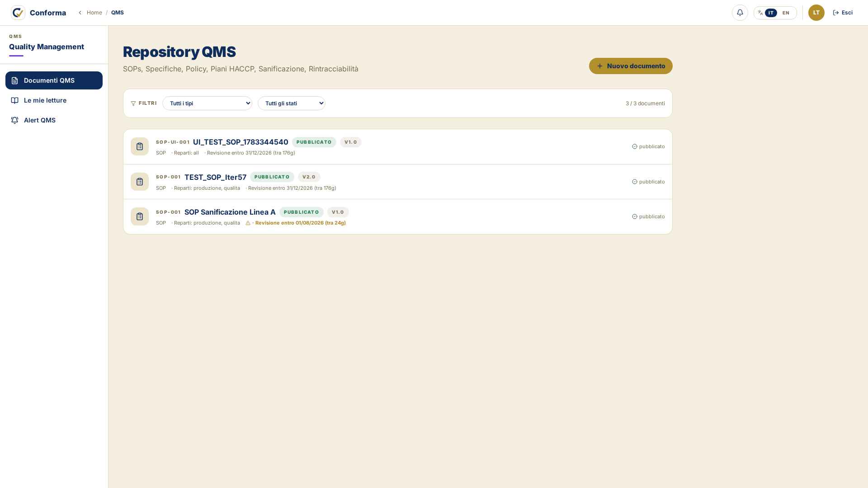The image size is (868, 488).
Task: Open document SOP Sanificazione Linea A
Action: [x=230, y=212]
